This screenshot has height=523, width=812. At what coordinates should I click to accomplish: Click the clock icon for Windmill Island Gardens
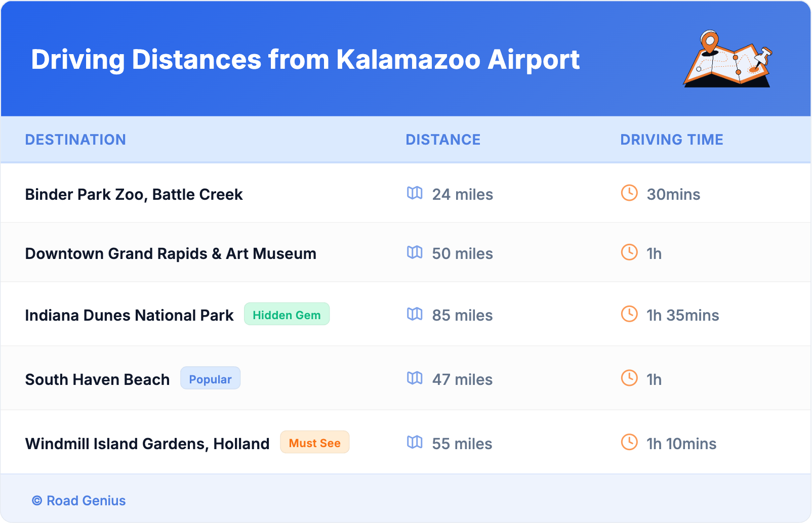tap(629, 443)
